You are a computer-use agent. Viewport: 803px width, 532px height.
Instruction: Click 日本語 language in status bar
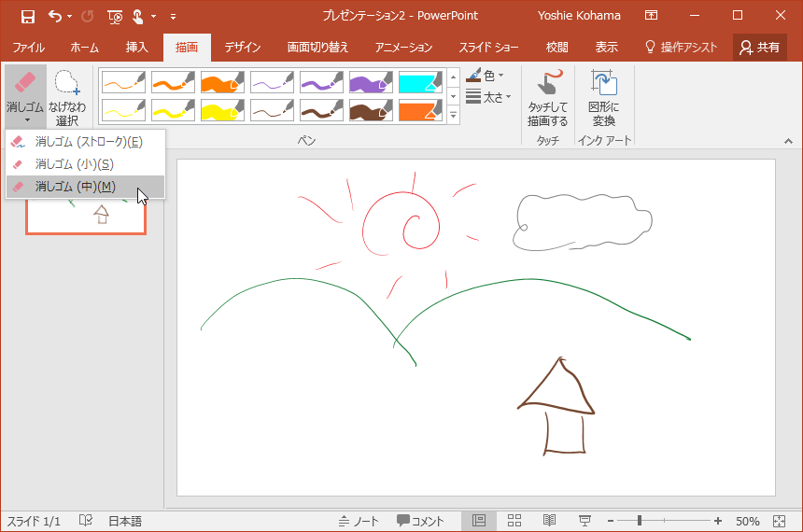pos(125,521)
